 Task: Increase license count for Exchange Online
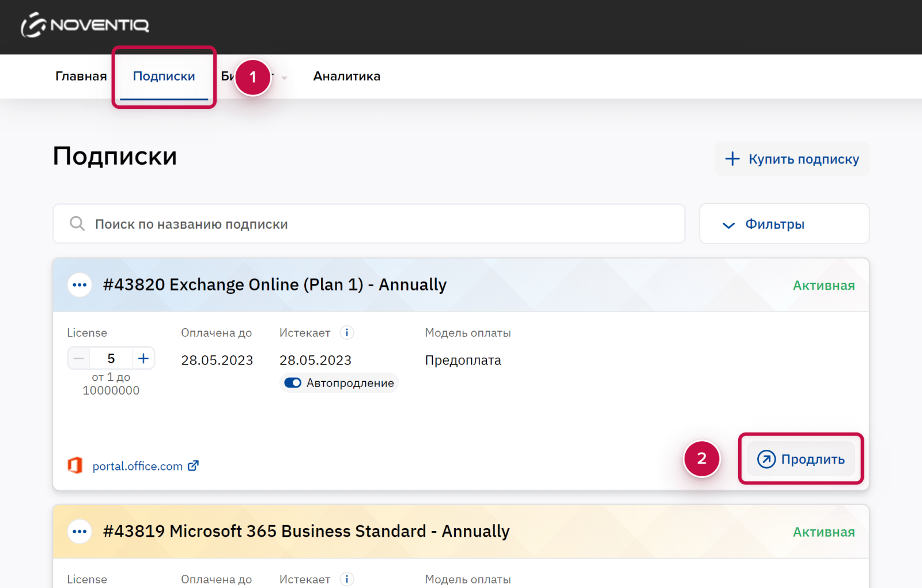click(x=143, y=359)
